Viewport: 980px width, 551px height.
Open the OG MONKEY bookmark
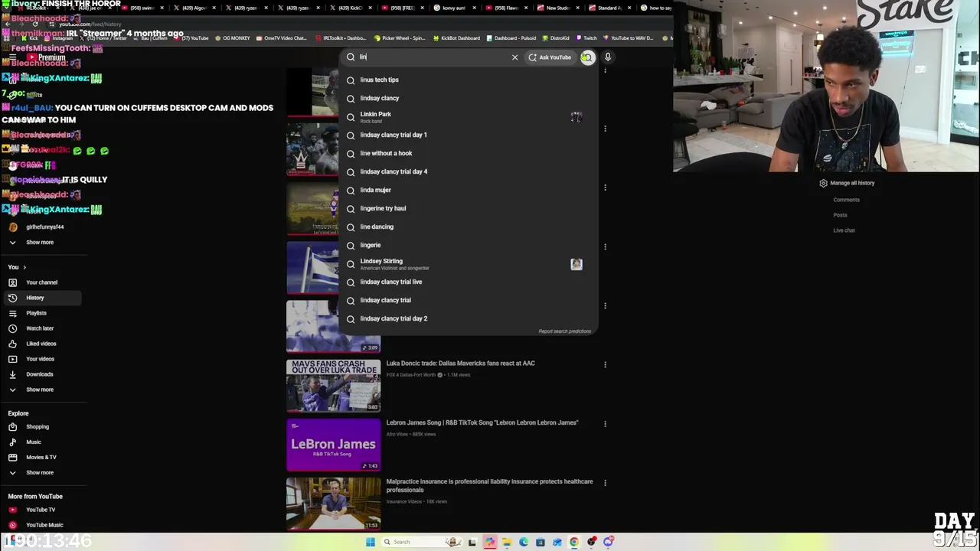pyautogui.click(x=234, y=38)
